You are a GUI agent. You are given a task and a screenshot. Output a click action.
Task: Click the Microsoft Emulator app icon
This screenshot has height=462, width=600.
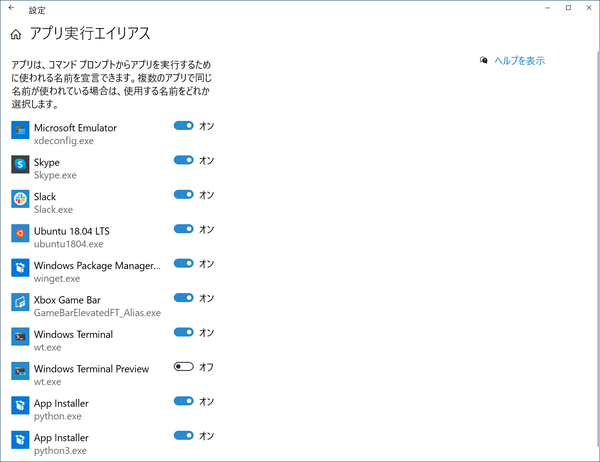[20, 131]
